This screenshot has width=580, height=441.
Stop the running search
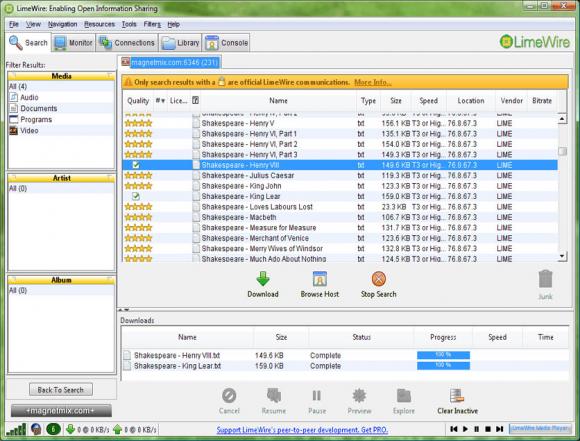point(378,285)
